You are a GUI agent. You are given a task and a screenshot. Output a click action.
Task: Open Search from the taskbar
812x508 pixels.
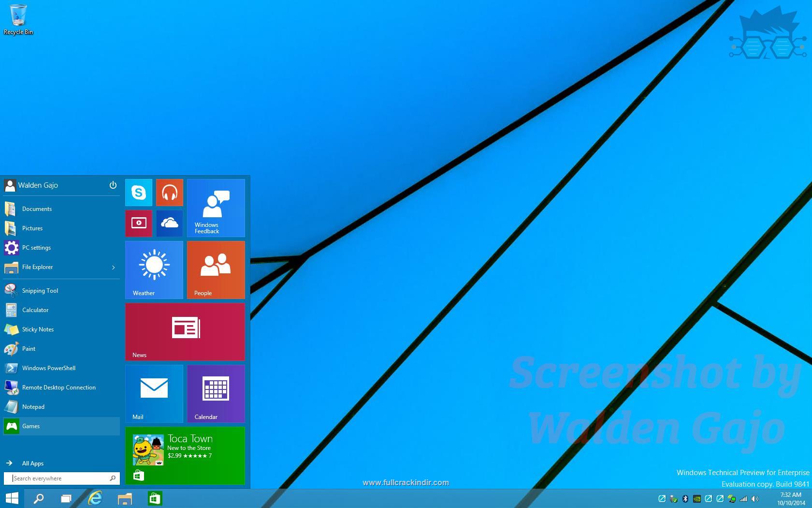[39, 498]
